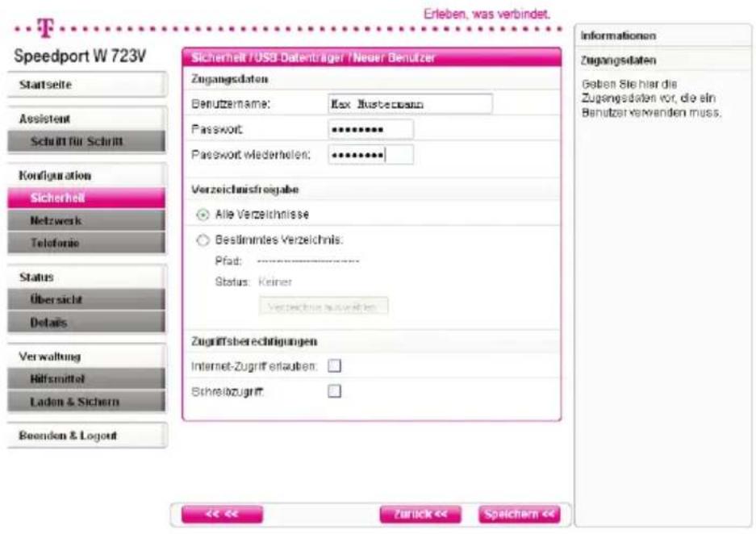Select Bestimmtes Verzeichnis radio button
The height and width of the screenshot is (534, 756).
click(x=203, y=240)
